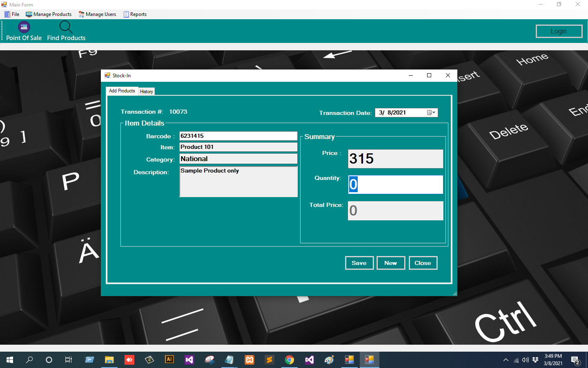Focus the Quantity input field
Screen dimensions: 588x368
[x=395, y=184]
